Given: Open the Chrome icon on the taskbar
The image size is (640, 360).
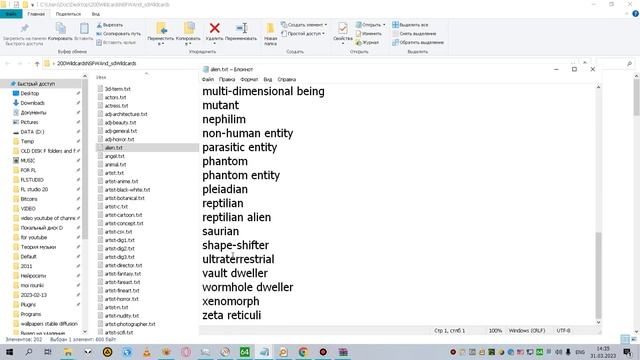Looking at the screenshot, I should 303,352.
